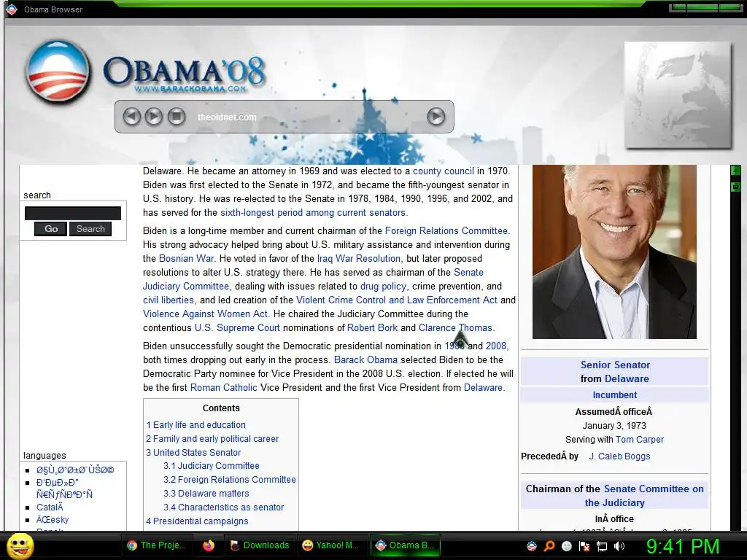Jump to 1 Early life and education
Viewport: 747px width, 560px height.
(196, 425)
